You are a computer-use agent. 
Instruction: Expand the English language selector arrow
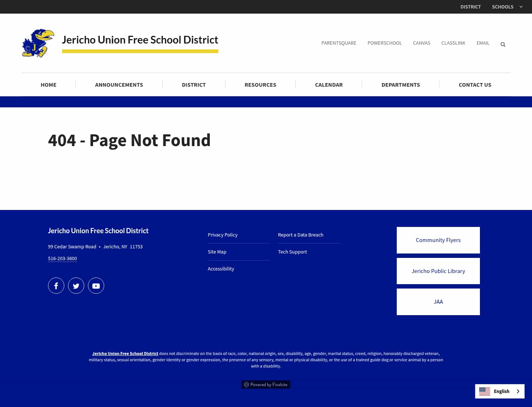(x=518, y=391)
